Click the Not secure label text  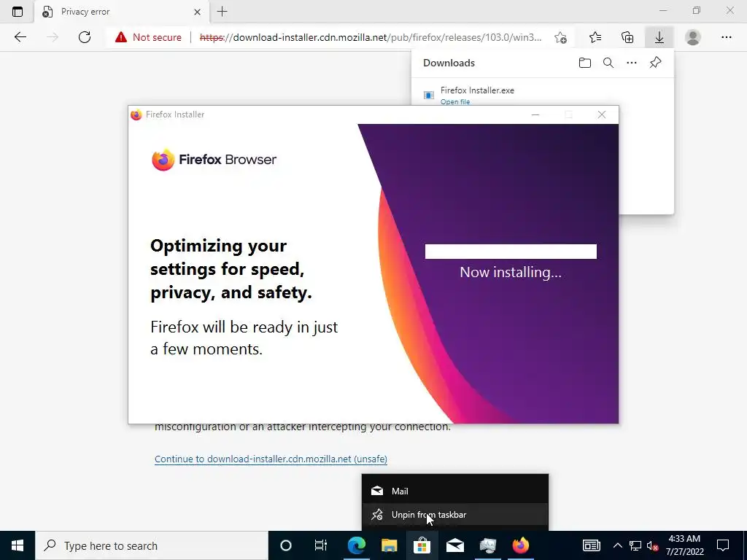(x=157, y=37)
